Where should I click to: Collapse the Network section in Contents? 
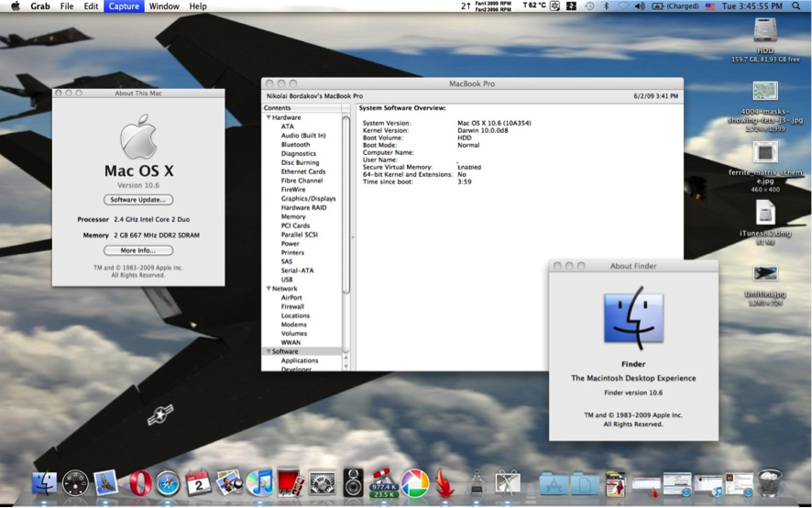269,288
